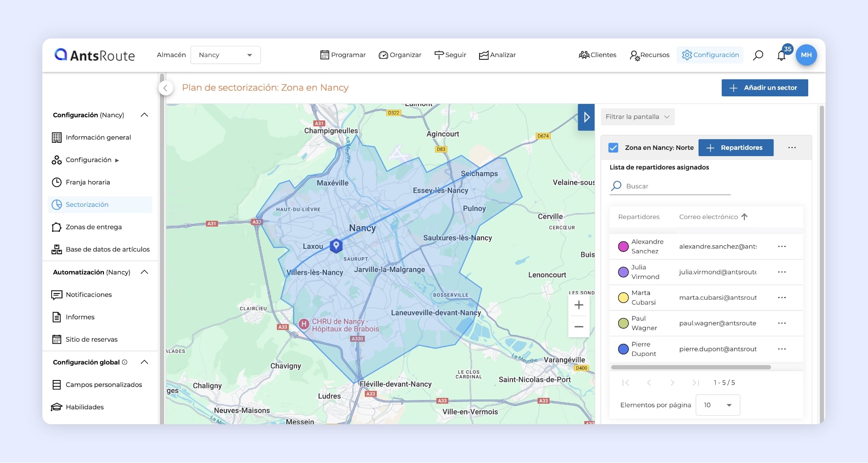
Task: Open Notificaciones under Automatización
Action: [x=89, y=294]
